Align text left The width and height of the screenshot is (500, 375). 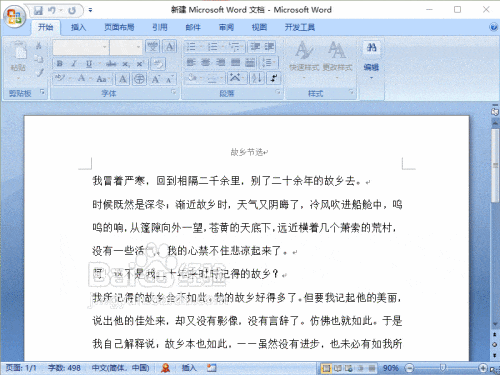click(191, 62)
